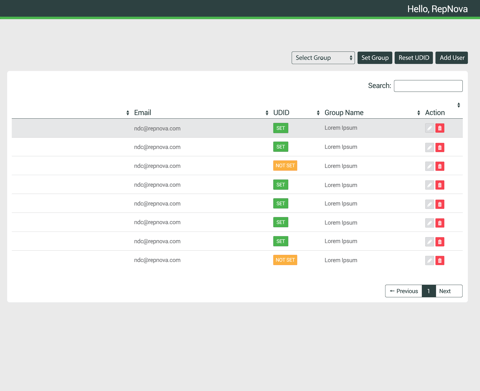
Task: Click sort arrows just left of UDID header
Action: pyautogui.click(x=267, y=113)
